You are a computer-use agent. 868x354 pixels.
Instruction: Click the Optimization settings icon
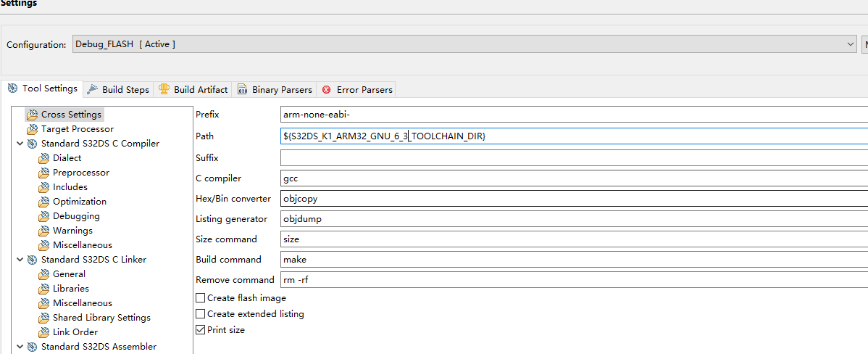coord(43,202)
